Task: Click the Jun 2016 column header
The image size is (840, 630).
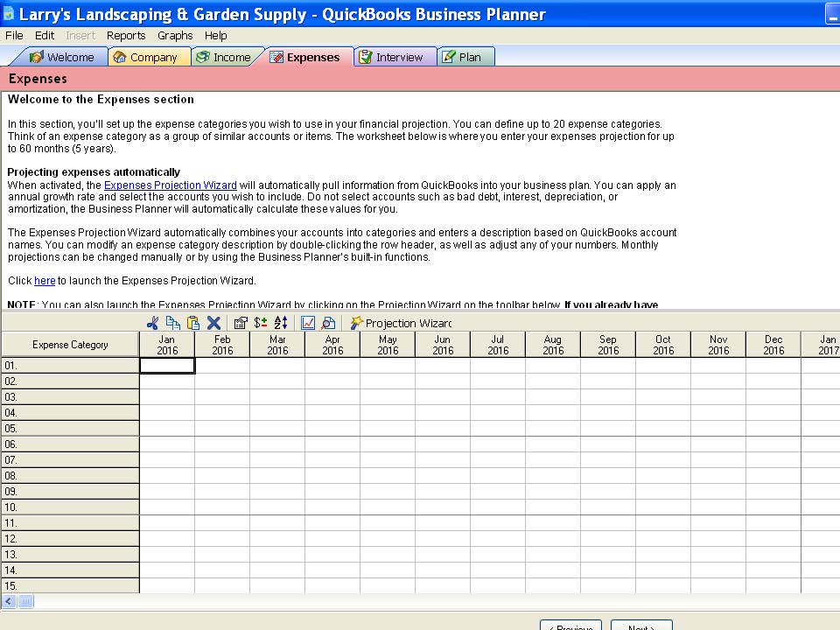Action: (443, 345)
